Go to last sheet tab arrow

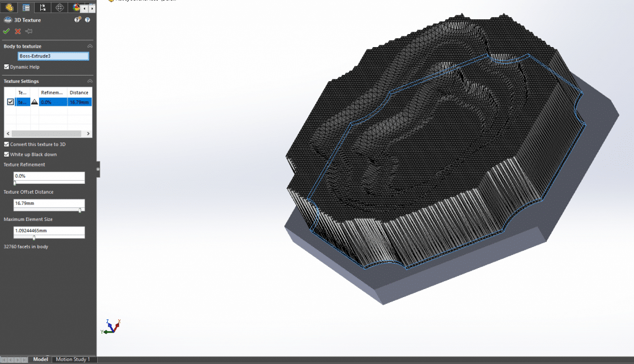click(24, 360)
